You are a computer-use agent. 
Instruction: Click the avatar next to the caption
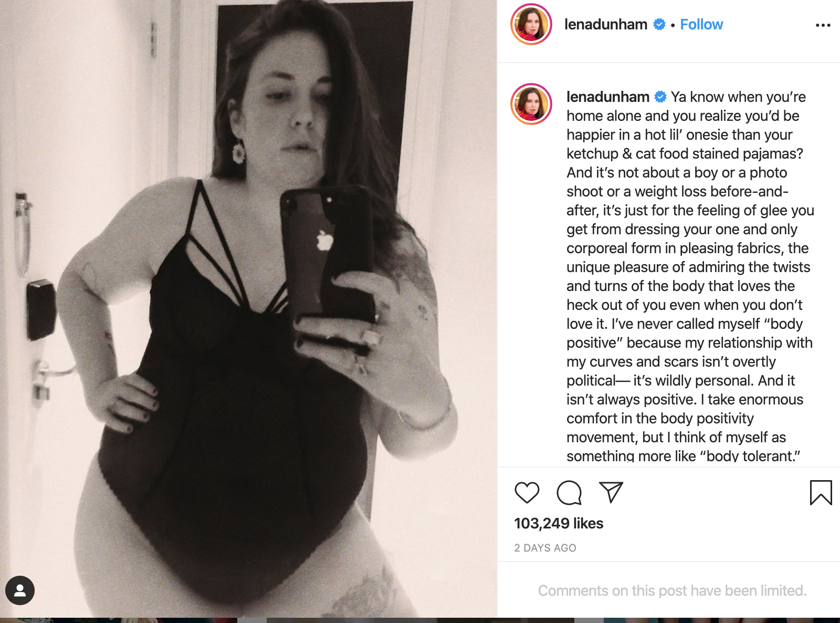click(x=531, y=104)
